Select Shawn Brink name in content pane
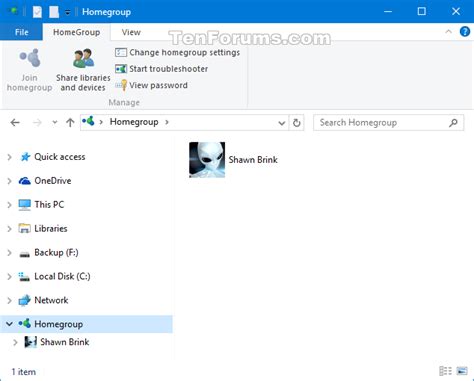The height and width of the screenshot is (381, 474). (x=253, y=160)
